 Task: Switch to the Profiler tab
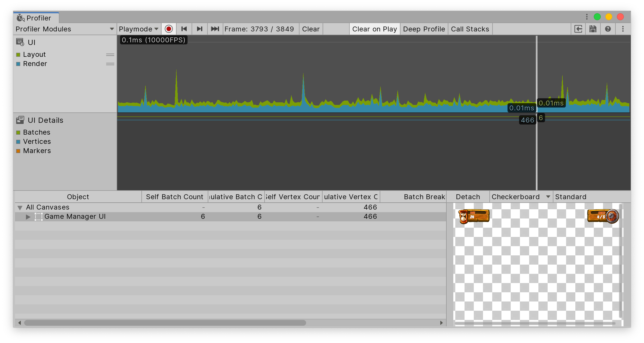[x=36, y=18]
